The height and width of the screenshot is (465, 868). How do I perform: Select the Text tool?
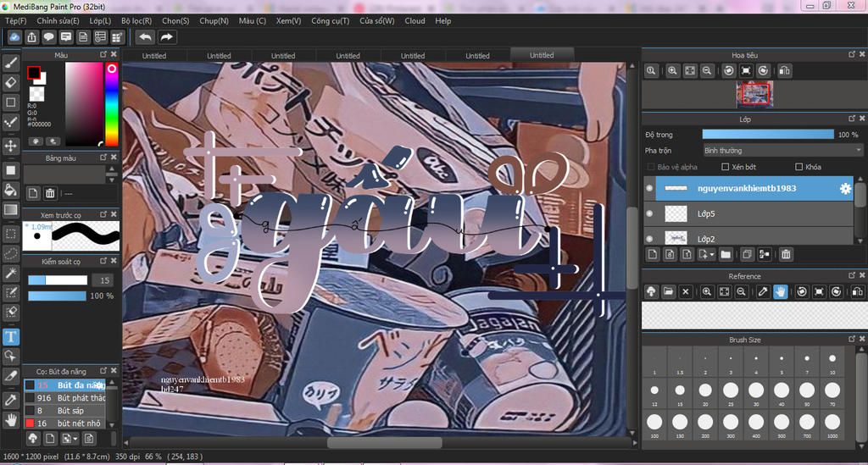[x=10, y=336]
